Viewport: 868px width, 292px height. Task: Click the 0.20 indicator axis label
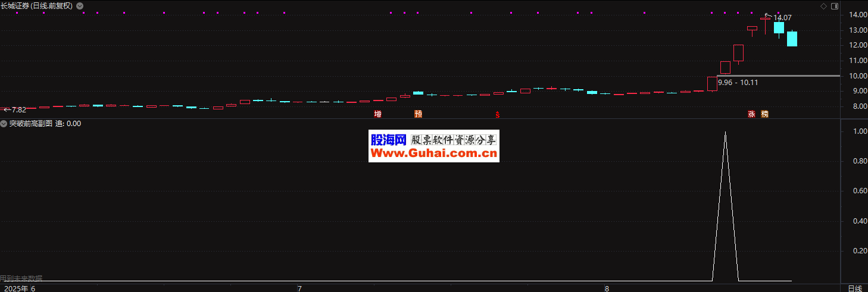859,251
